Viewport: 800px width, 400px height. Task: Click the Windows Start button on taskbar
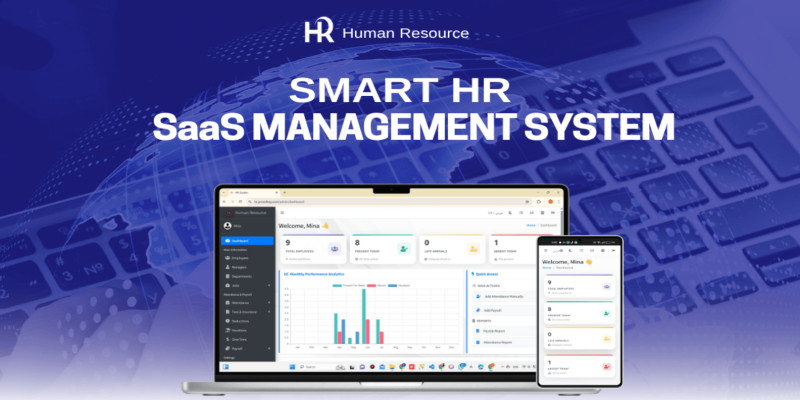(293, 367)
